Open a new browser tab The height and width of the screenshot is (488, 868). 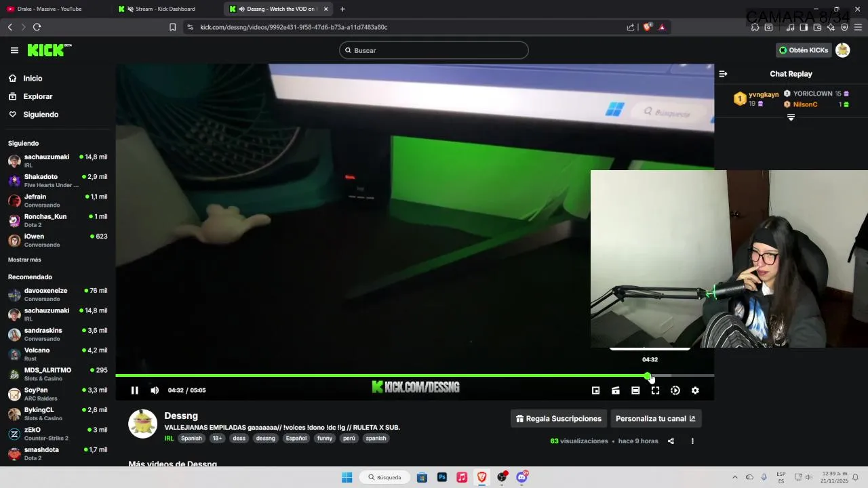click(342, 9)
